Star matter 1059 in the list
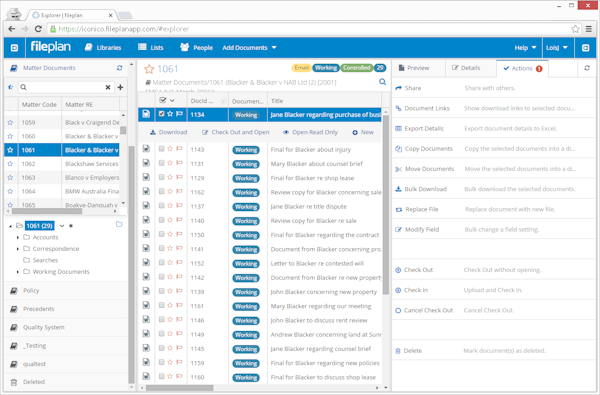Screen dimensions: 600x395 (x=10, y=122)
